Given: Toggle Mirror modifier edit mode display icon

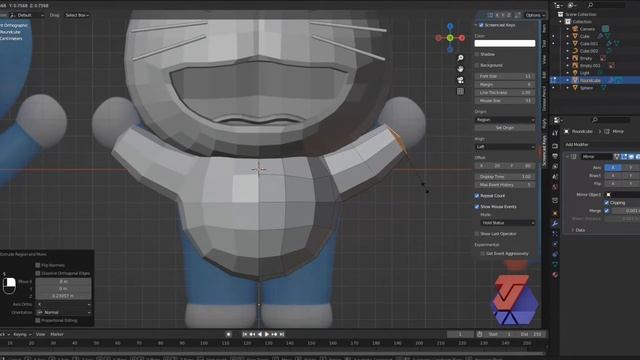Looking at the screenshot, I should point(624,157).
